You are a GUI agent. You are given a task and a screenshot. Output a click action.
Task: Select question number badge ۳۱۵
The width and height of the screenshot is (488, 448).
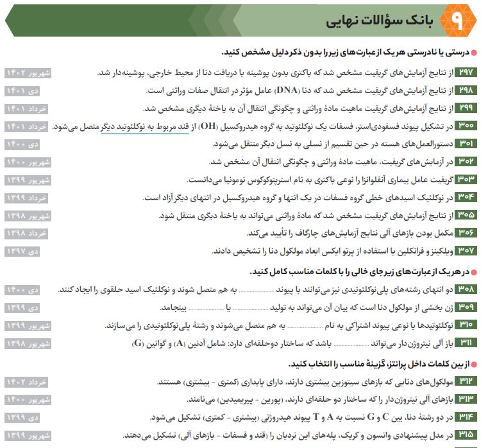point(466,435)
